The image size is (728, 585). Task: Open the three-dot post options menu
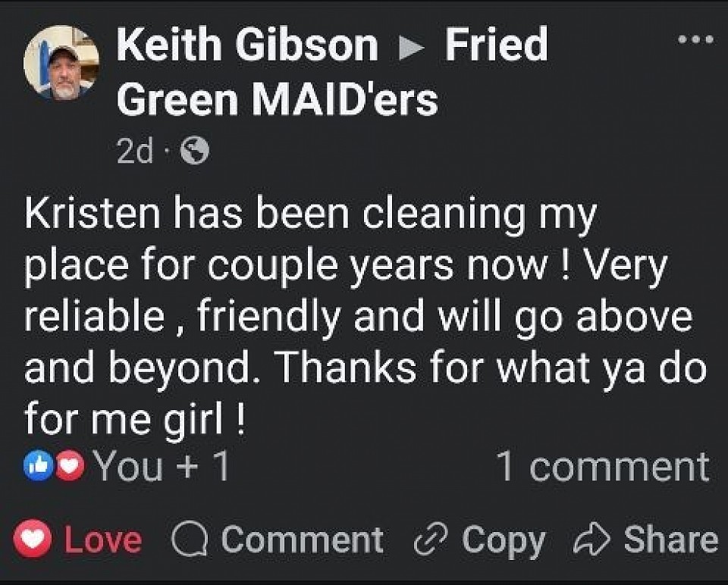(695, 39)
